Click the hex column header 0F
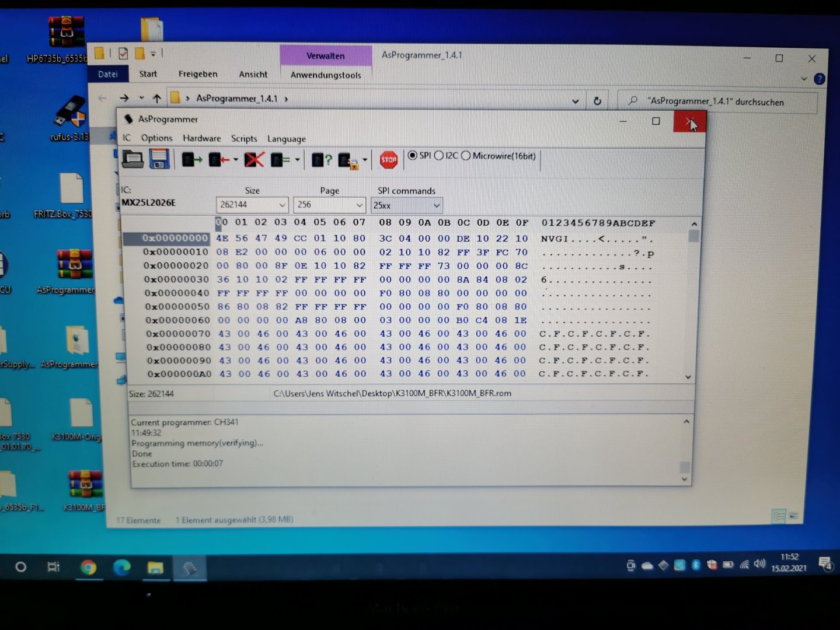 click(x=522, y=222)
